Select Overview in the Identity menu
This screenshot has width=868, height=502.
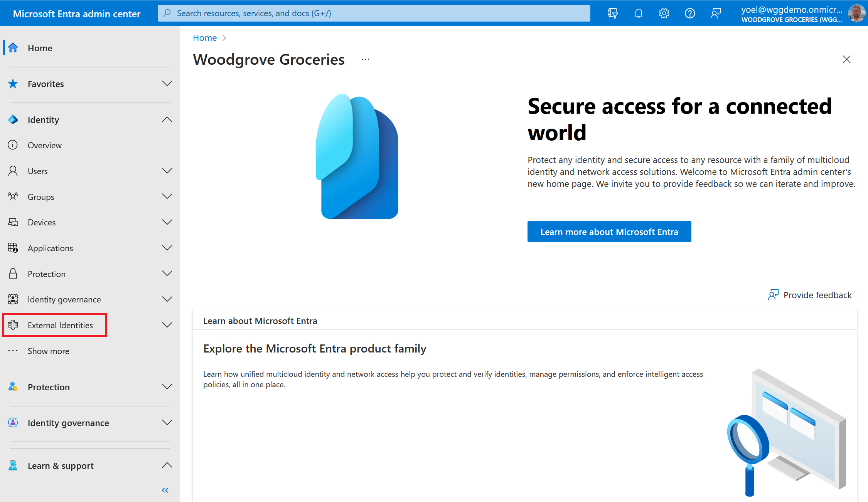45,145
